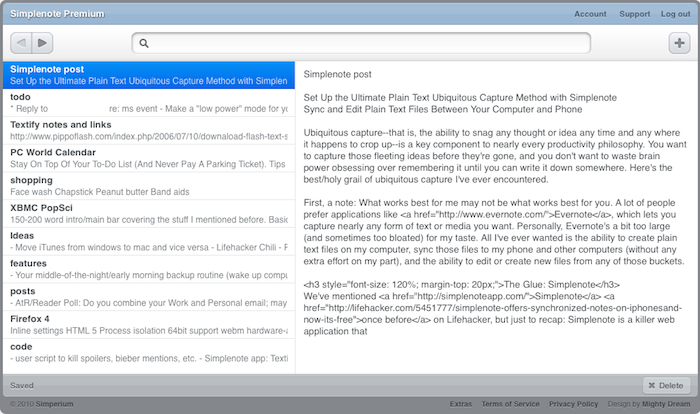Open the Terms of Service link
700x414 pixels.
click(510, 404)
